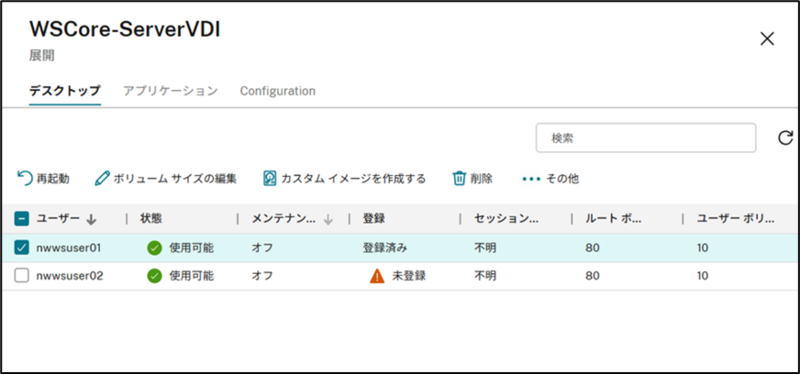Close the WSCore-ServerVDI panel

click(767, 39)
